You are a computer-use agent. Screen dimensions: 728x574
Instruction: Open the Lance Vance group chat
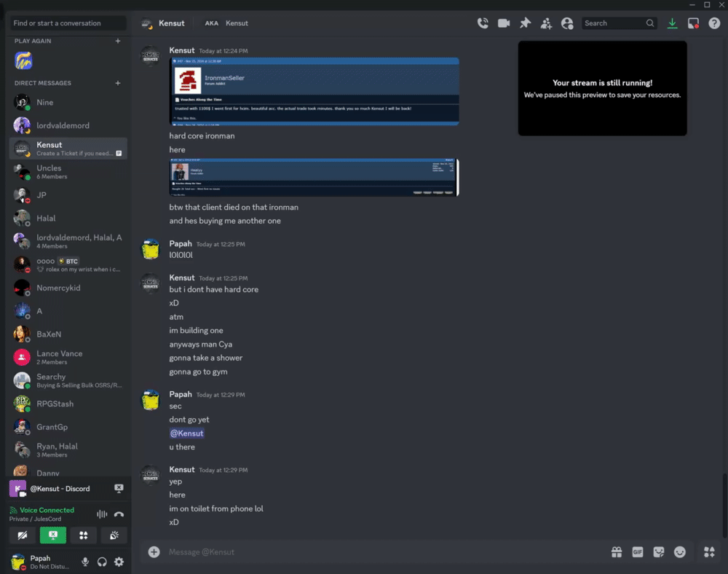tap(68, 358)
